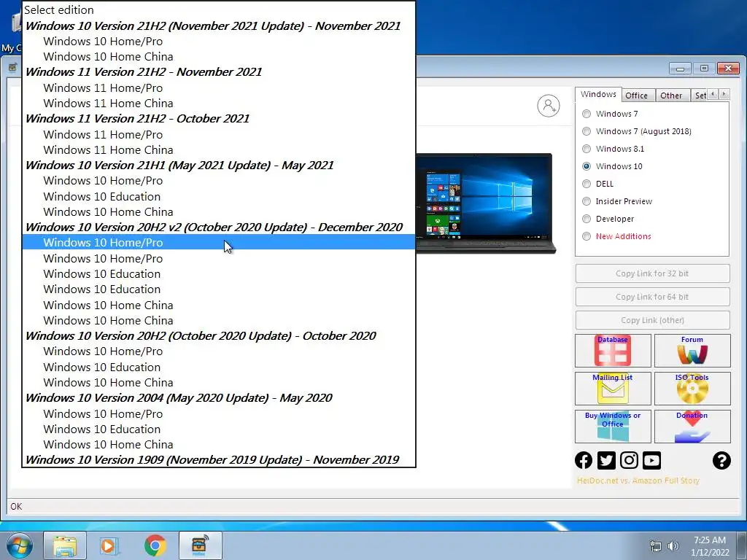Click Windows 10 Home China under 21H1 May 2021
This screenshot has width=747, height=560.
pos(219,212)
